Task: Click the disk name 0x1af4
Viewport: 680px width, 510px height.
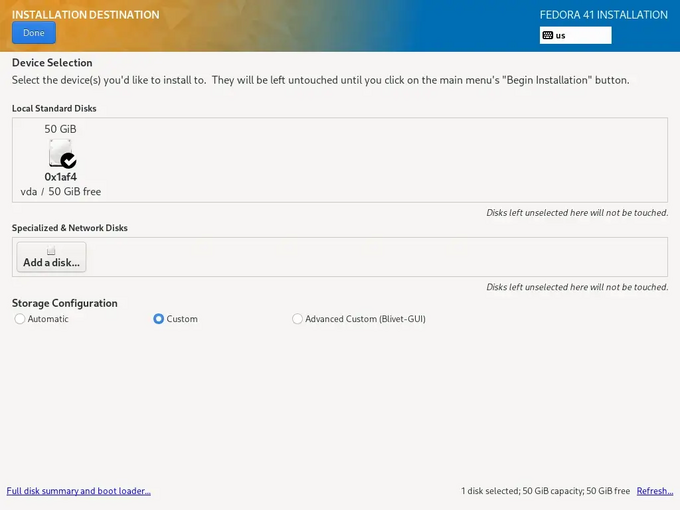Action: click(60, 177)
